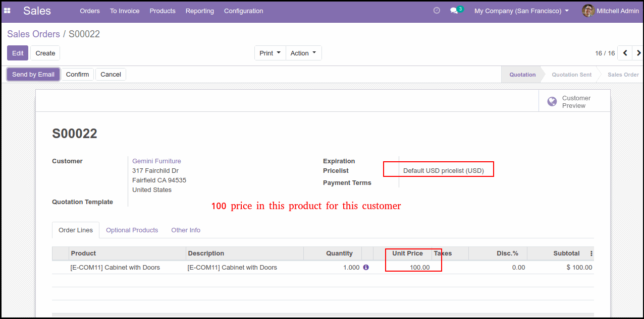Open the Products menu
This screenshot has width=644, height=319.
[x=163, y=11]
